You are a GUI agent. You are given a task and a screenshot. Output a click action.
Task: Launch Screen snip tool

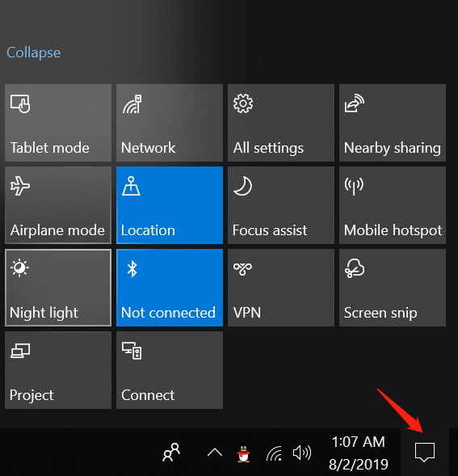392,288
